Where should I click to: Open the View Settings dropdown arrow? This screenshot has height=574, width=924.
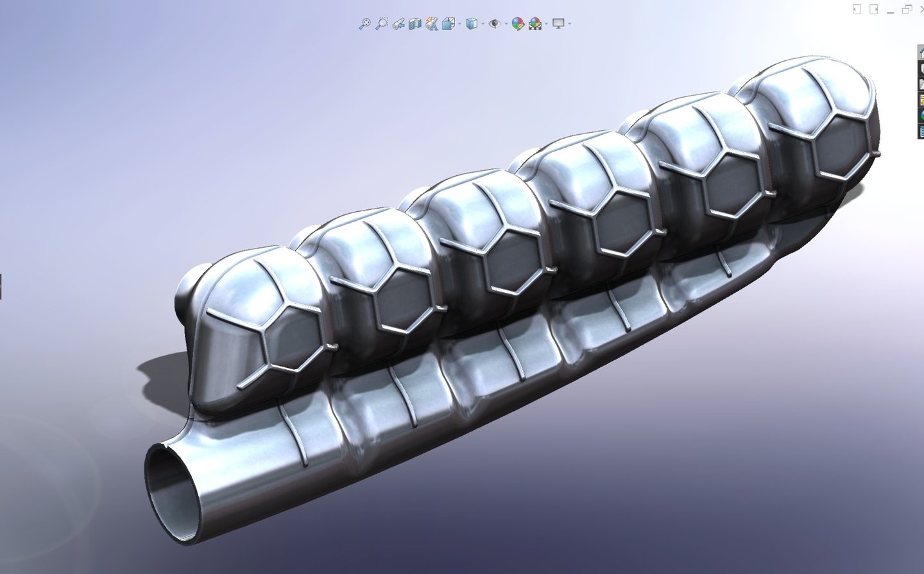569,24
